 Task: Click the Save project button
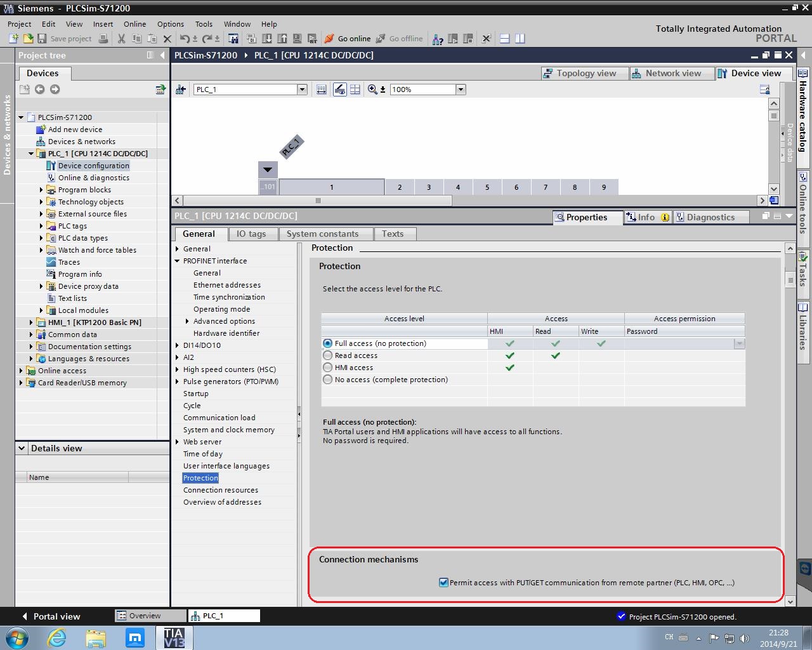click(x=64, y=39)
